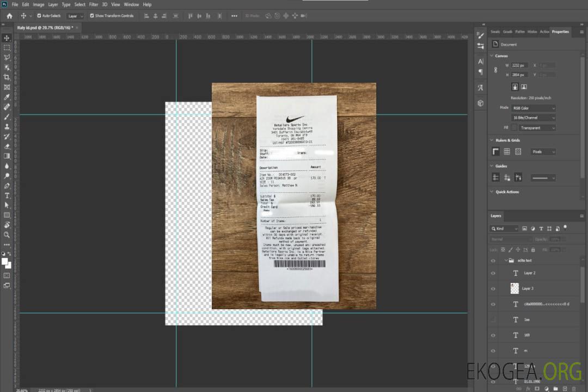Open the Image menu
Screen dimensions: 588x392
pos(38,4)
